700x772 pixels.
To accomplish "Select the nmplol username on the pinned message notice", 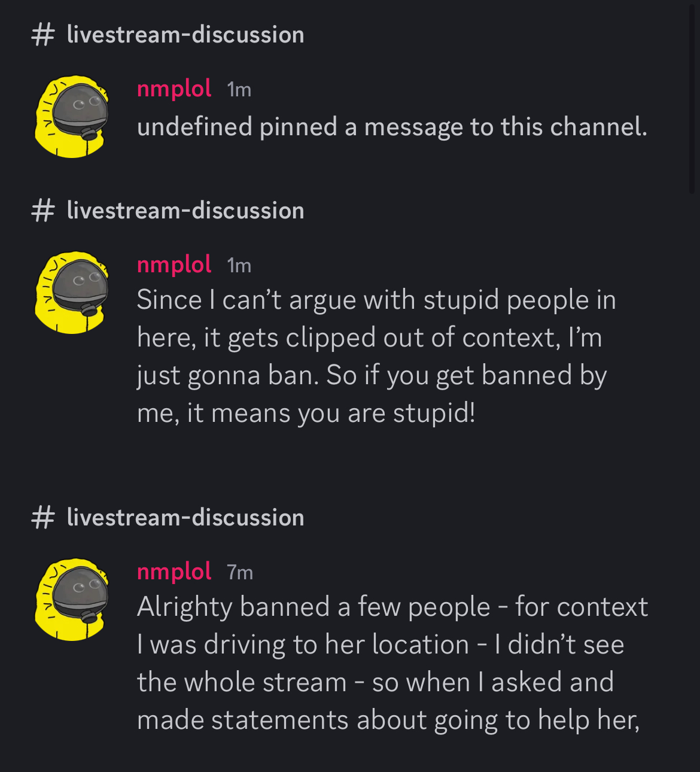I will pyautogui.click(x=174, y=89).
